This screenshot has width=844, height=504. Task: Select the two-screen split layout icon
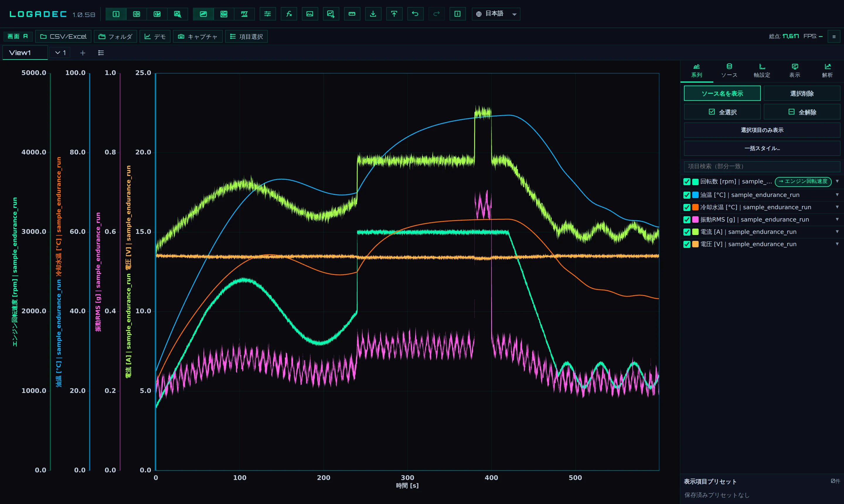(137, 14)
